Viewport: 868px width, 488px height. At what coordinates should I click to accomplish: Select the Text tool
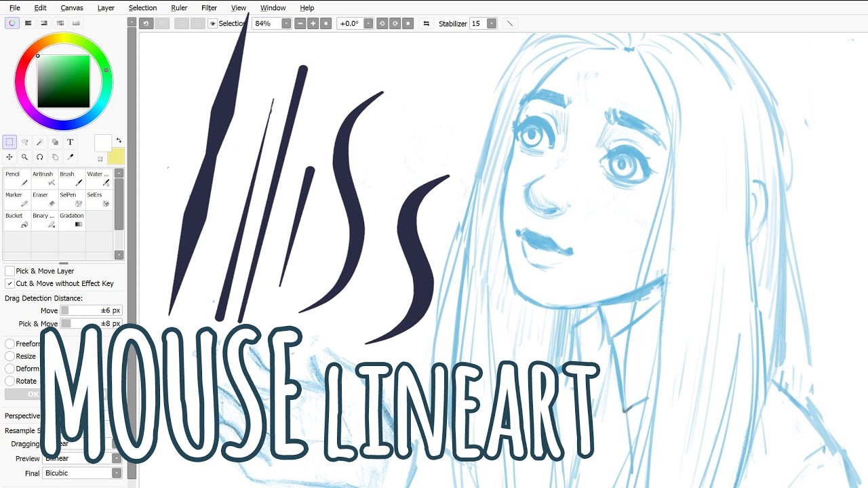point(70,142)
